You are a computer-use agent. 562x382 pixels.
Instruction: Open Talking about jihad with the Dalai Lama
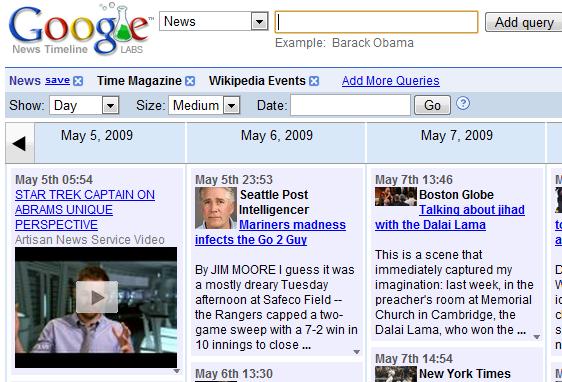tap(450, 217)
